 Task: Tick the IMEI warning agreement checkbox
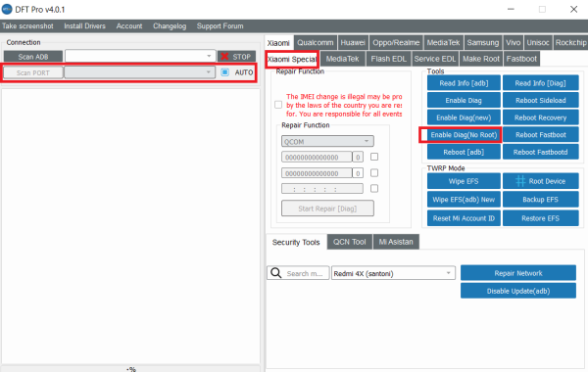(278, 105)
